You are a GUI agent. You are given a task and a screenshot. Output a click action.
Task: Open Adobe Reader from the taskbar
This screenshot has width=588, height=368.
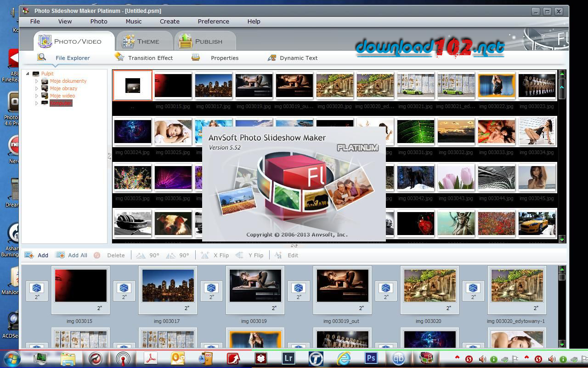pos(151,358)
